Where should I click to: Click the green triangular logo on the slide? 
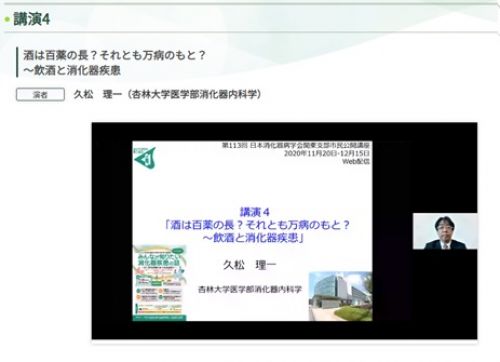[145, 158]
